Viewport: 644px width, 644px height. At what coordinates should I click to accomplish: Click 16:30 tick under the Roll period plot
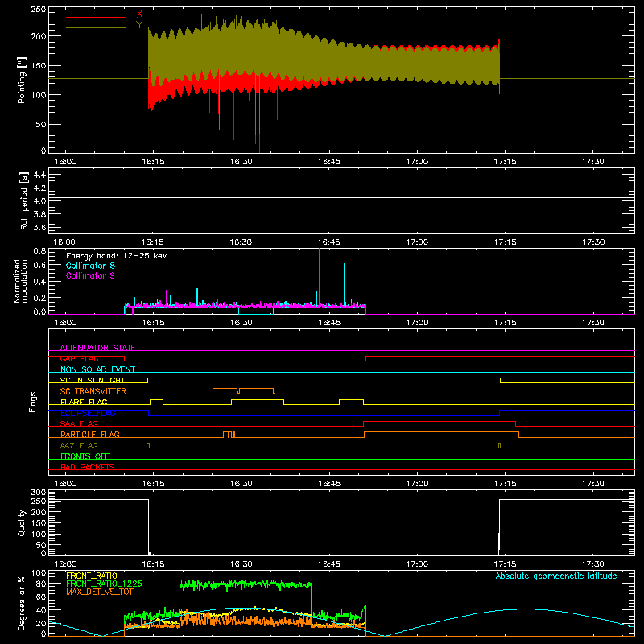(x=241, y=242)
